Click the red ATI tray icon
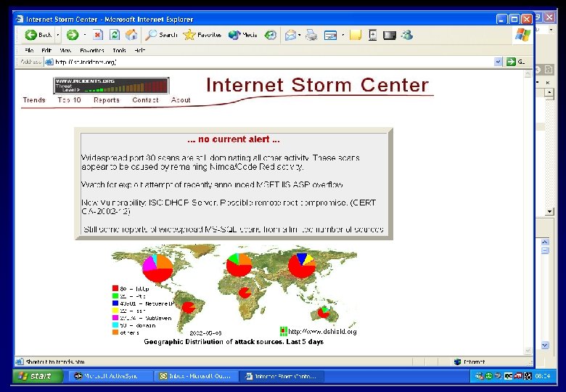 pos(517,376)
